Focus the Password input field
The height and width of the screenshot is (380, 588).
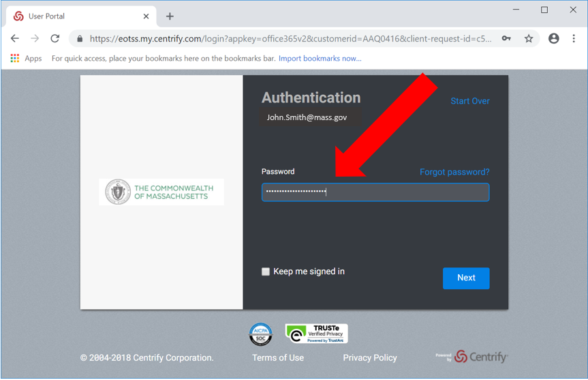375,192
